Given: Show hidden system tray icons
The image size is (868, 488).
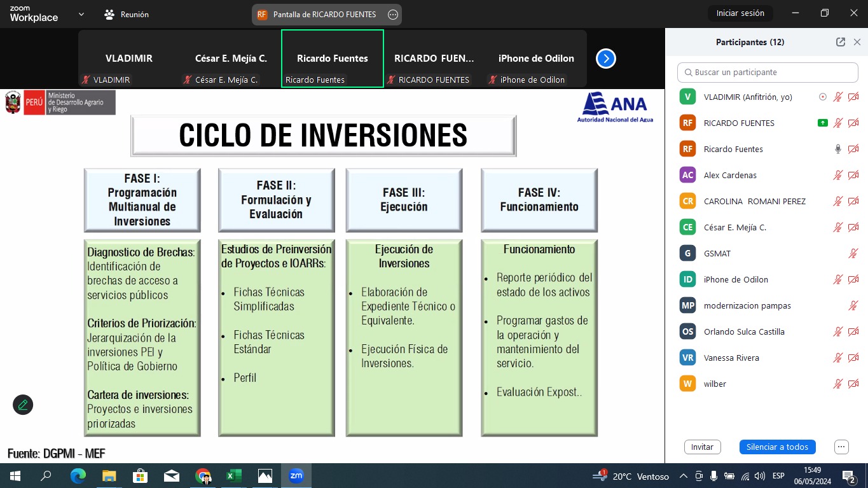Looking at the screenshot, I should point(684,476).
